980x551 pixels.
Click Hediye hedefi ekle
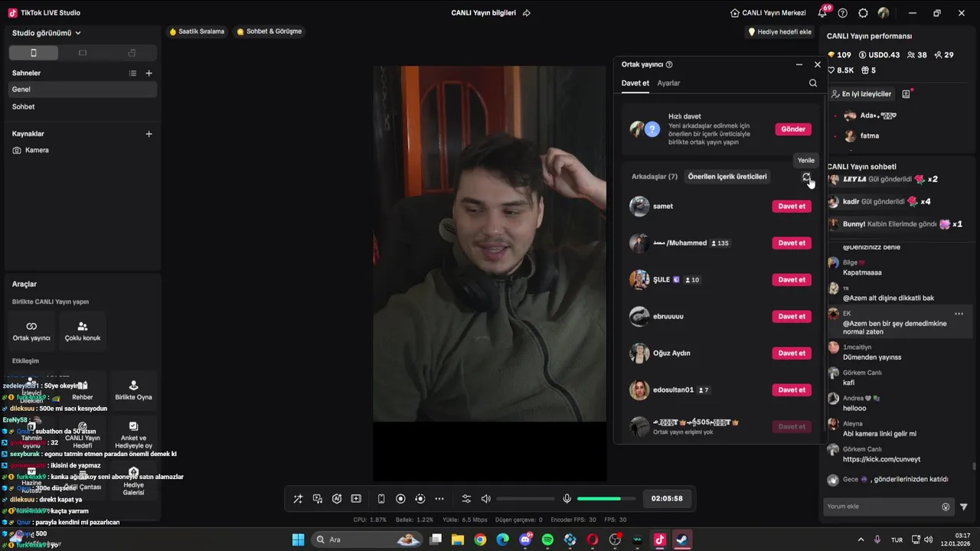point(779,32)
